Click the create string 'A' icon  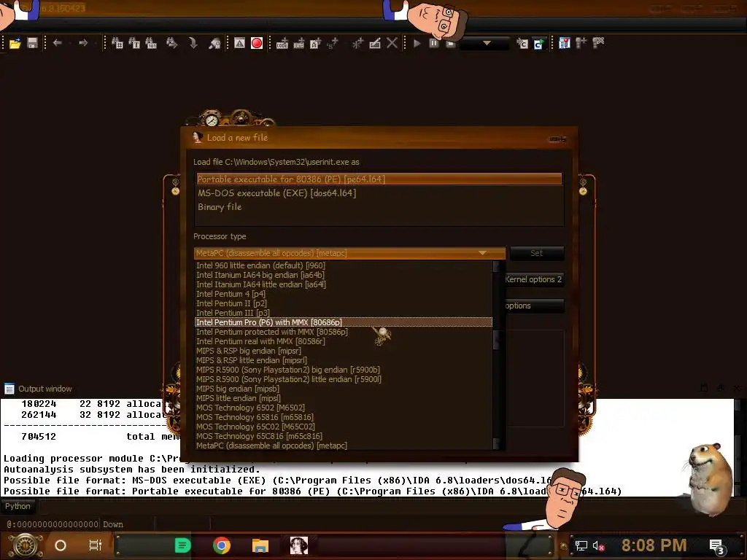[x=315, y=43]
